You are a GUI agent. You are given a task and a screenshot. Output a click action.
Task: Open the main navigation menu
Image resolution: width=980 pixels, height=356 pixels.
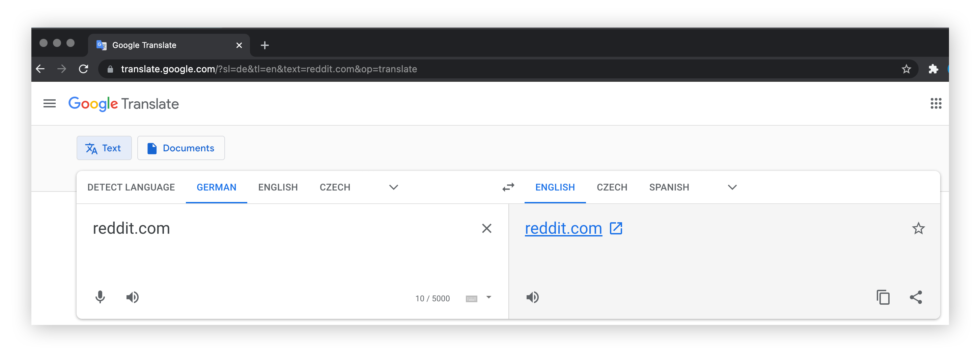49,104
